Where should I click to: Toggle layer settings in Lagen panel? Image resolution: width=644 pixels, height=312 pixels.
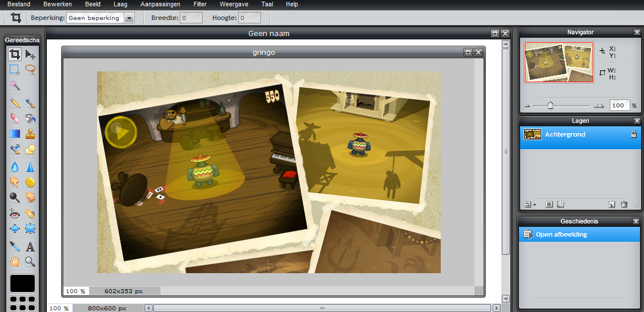(x=528, y=204)
